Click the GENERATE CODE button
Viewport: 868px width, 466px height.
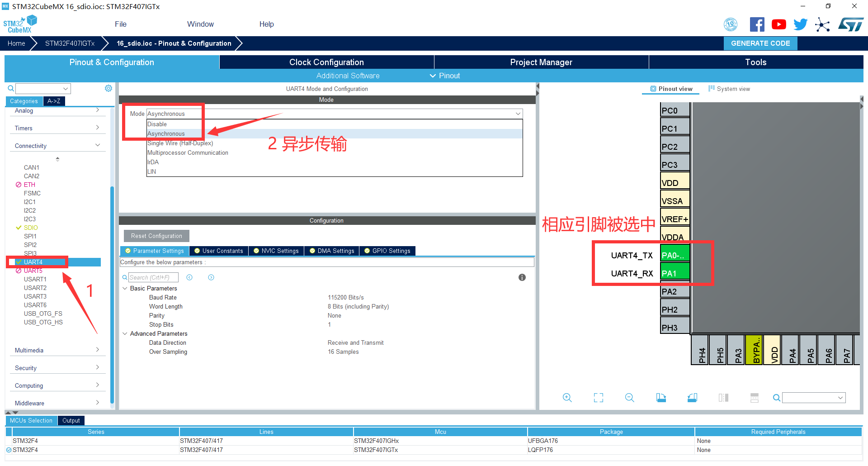pos(760,43)
